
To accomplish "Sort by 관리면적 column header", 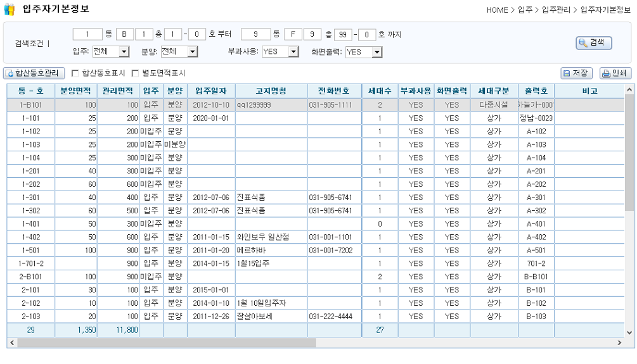I will click(x=118, y=91).
